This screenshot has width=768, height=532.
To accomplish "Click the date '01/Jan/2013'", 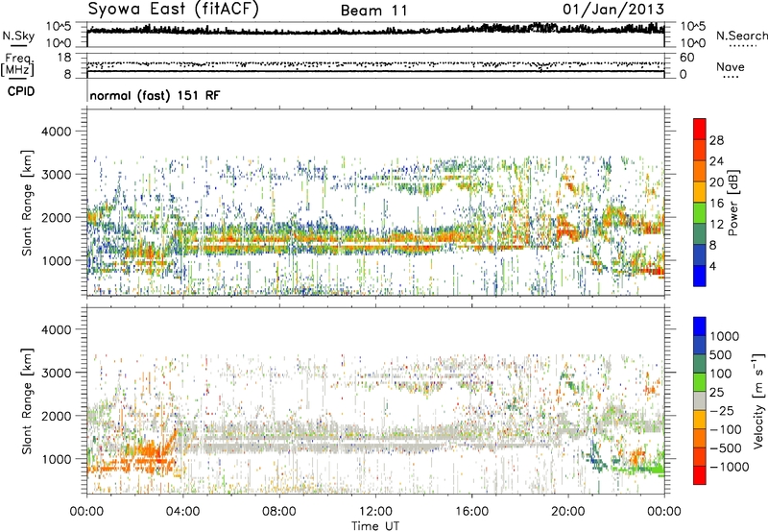I will (x=613, y=9).
